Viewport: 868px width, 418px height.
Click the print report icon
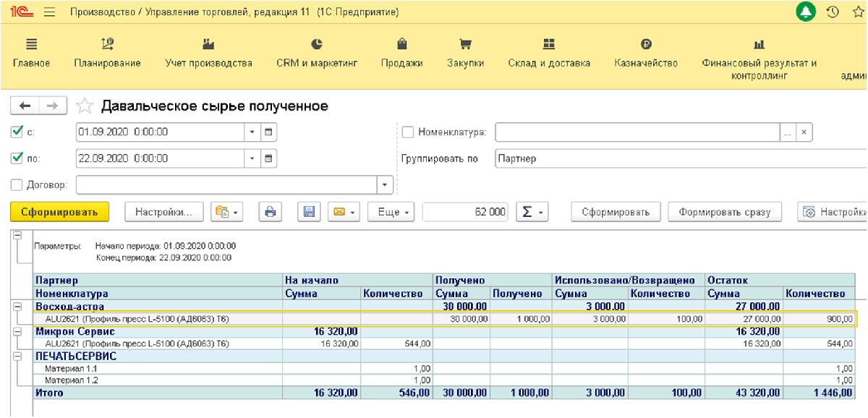coord(270,212)
